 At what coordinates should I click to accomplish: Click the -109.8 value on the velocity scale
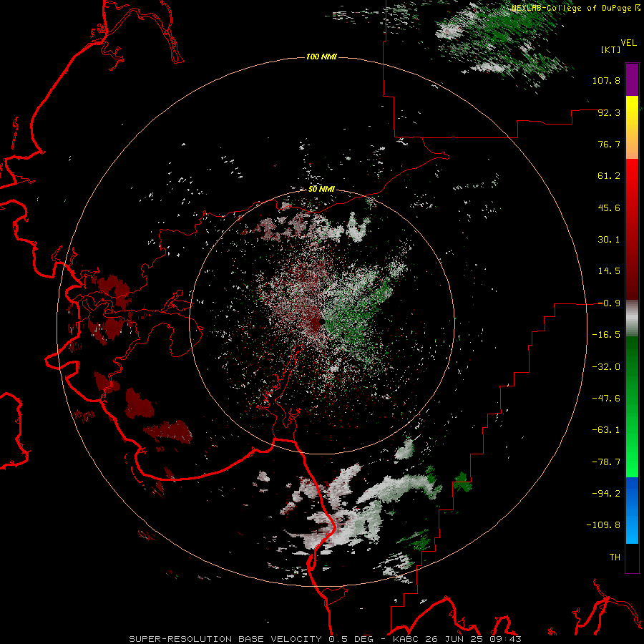tap(603, 525)
